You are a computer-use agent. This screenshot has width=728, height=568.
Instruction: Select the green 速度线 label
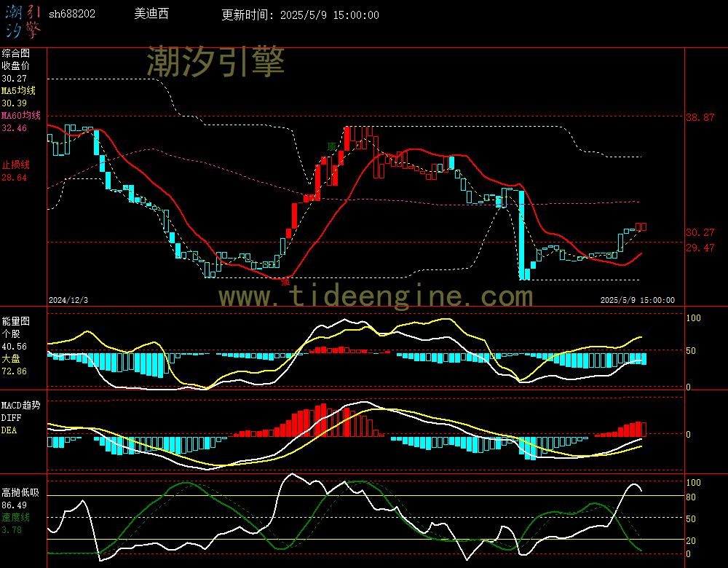click(x=16, y=517)
